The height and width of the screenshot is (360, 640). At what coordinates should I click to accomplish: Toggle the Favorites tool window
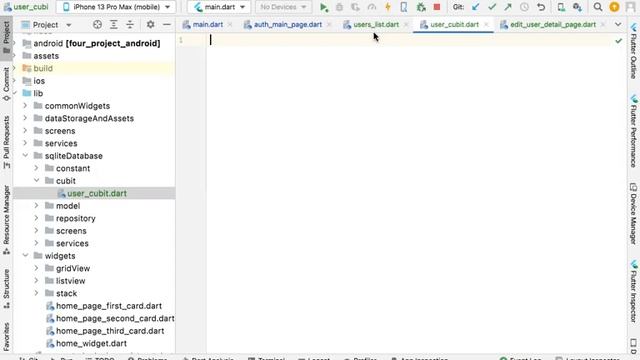click(6, 336)
